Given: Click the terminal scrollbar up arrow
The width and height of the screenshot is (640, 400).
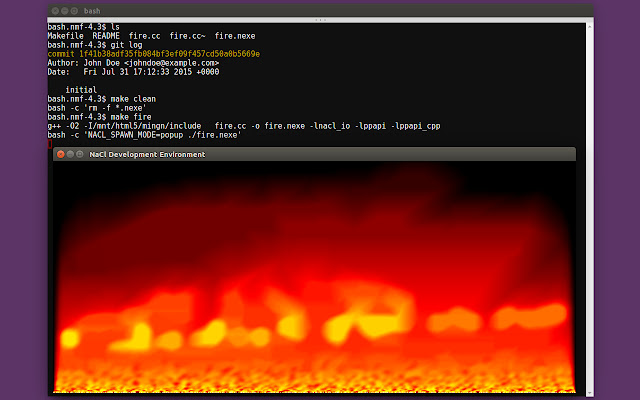Looking at the screenshot, I should [589, 27].
